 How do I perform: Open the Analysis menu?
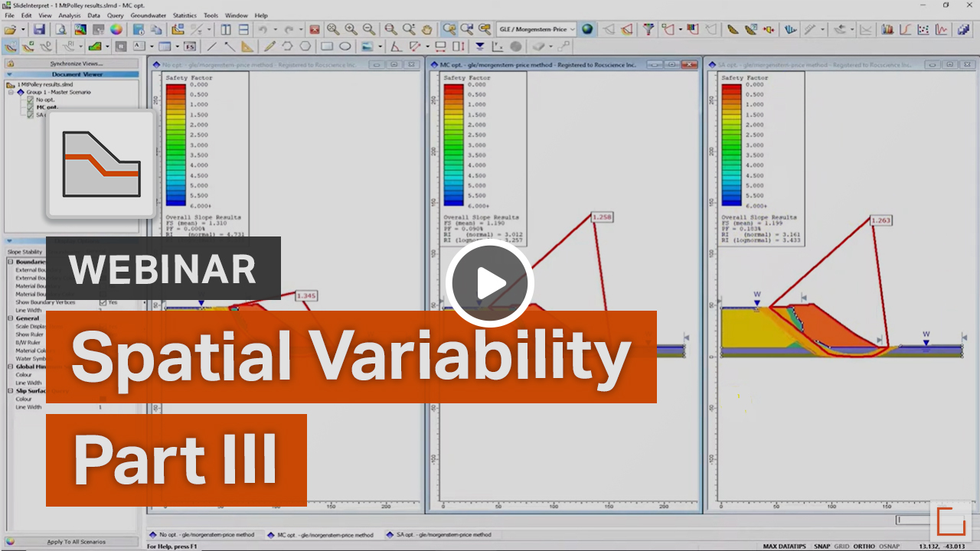[70, 15]
